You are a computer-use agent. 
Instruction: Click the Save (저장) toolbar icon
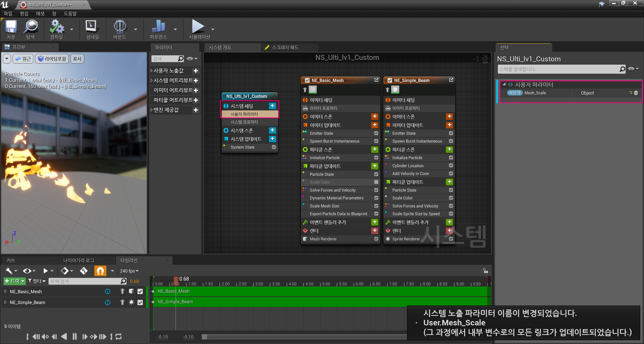pyautogui.click(x=11, y=27)
